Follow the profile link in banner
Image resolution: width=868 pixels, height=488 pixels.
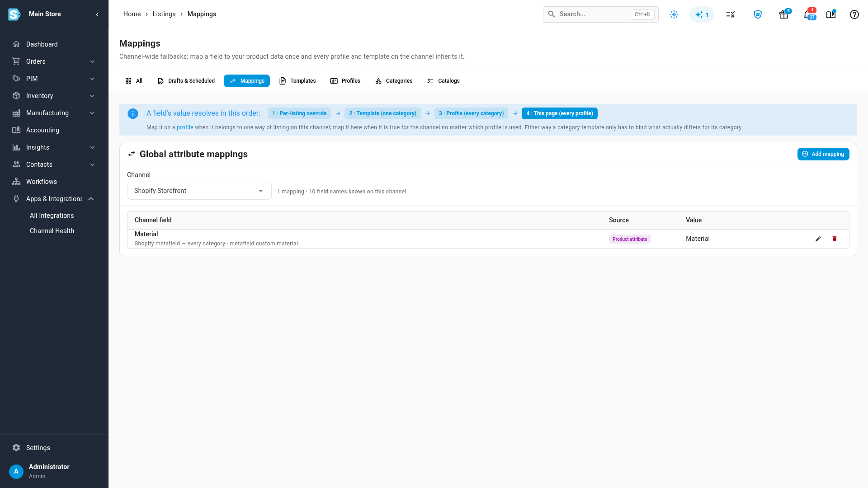click(185, 127)
